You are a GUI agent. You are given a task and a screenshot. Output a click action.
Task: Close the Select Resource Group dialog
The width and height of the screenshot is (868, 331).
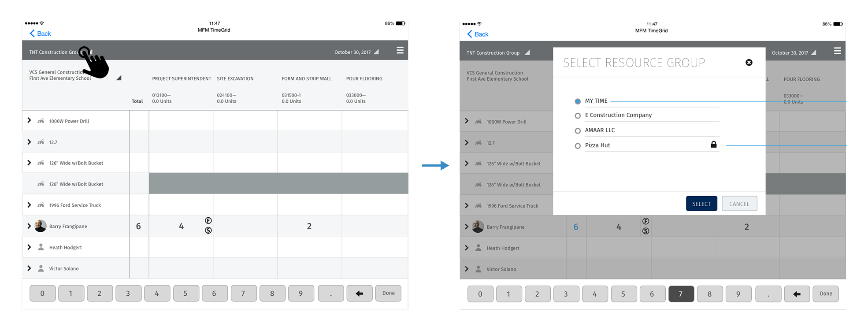click(749, 63)
